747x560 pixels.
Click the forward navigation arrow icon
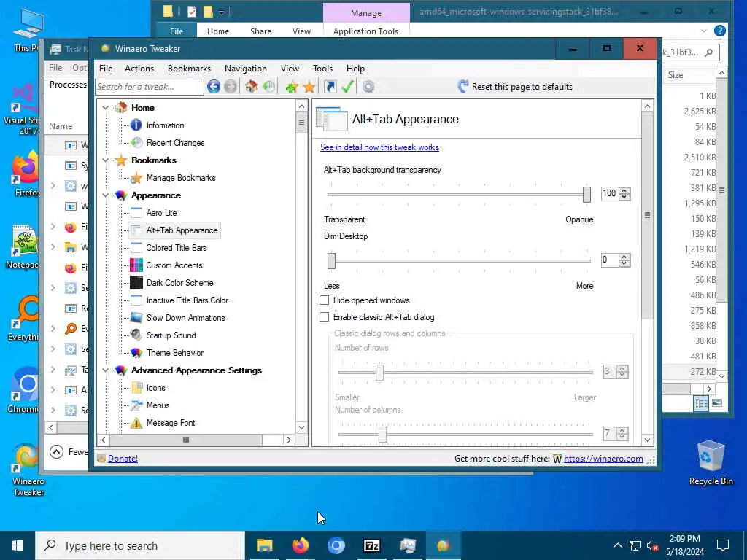tap(231, 87)
